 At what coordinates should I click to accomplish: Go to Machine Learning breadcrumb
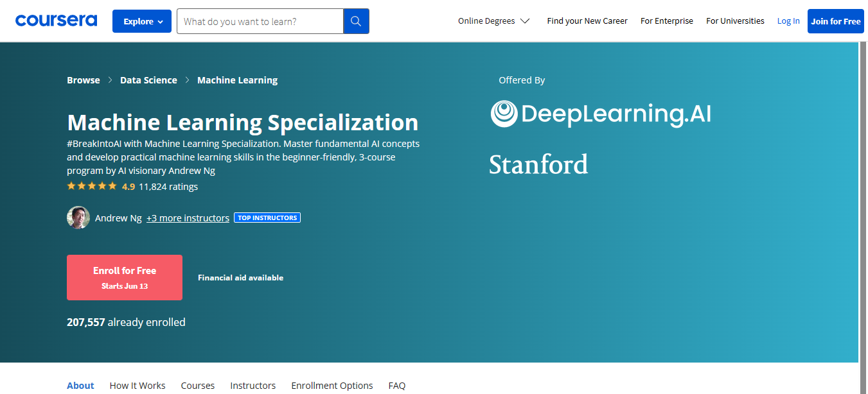click(238, 80)
